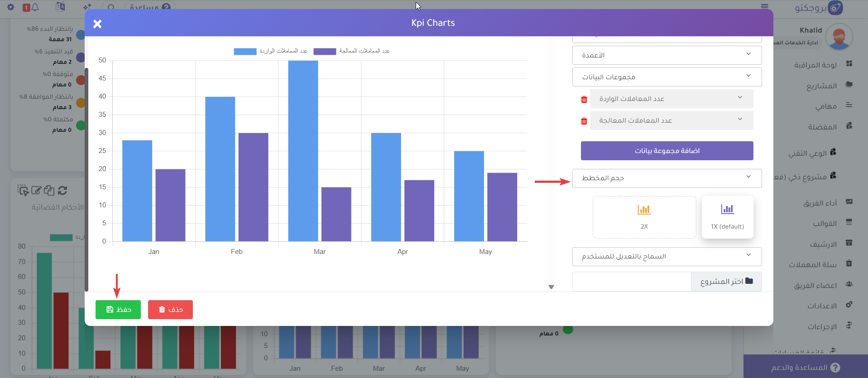Expand السماح بالتعديل للمستخدم section
Image resolution: width=868 pixels, height=378 pixels.
(x=667, y=257)
